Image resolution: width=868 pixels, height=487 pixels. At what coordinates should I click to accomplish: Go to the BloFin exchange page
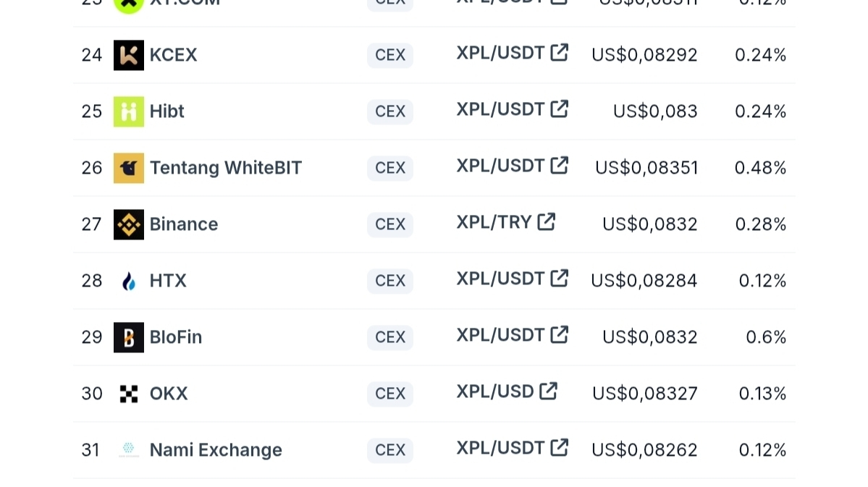click(176, 337)
